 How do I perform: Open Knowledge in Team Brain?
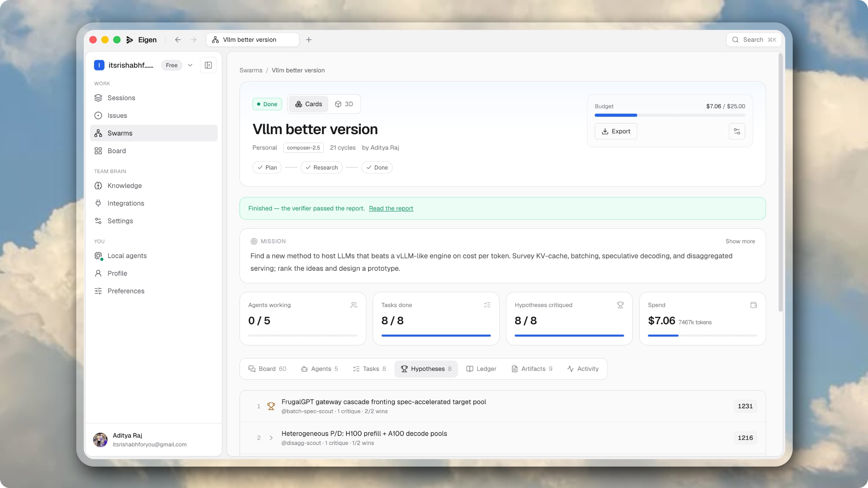click(154, 185)
